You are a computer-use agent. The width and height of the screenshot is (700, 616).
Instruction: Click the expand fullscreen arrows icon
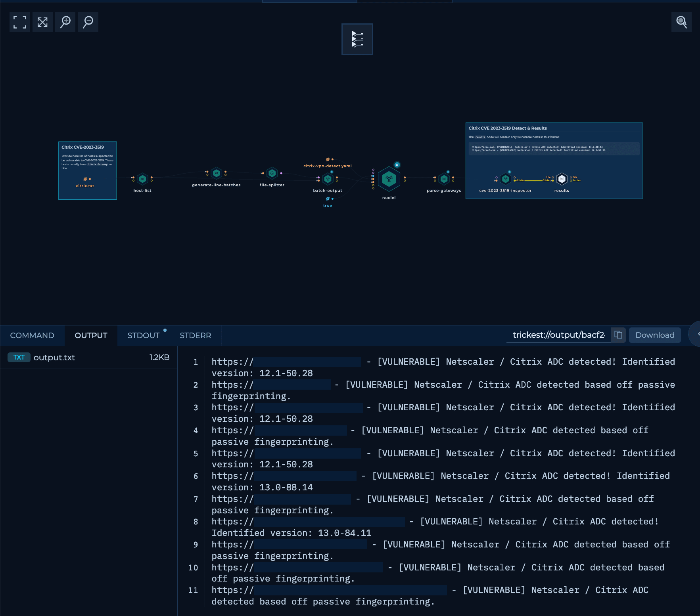42,22
